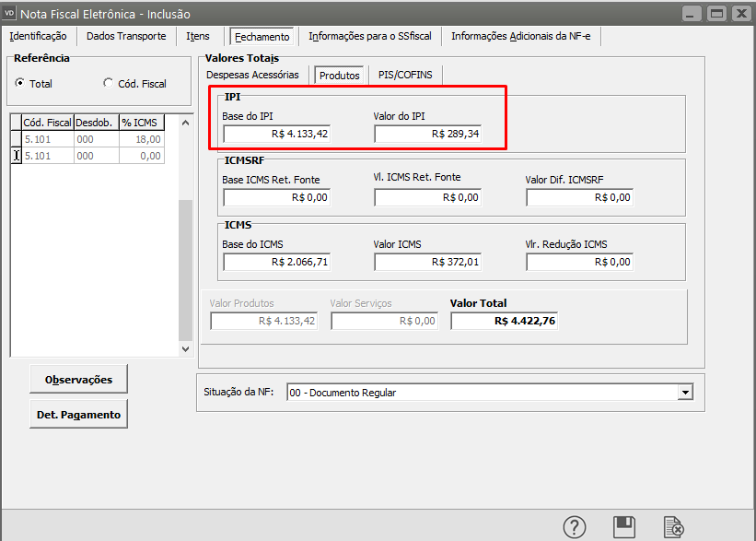
Task: Open the Situação da NF dropdown
Action: [x=684, y=393]
